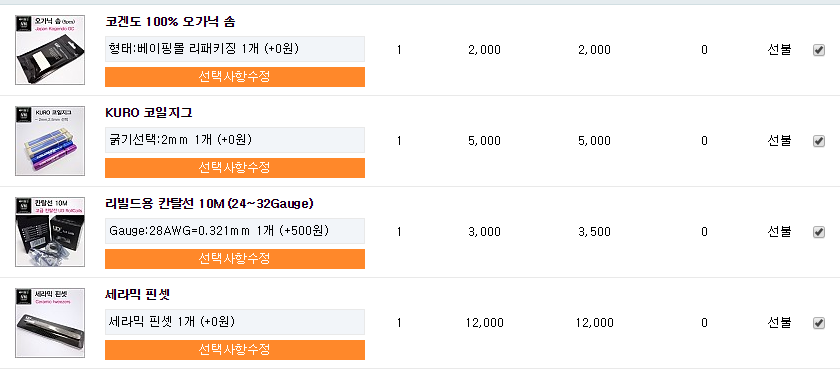The image size is (840, 379).
Task: Open 리빌드용 칸탈선 10M product link
Action: click(209, 204)
